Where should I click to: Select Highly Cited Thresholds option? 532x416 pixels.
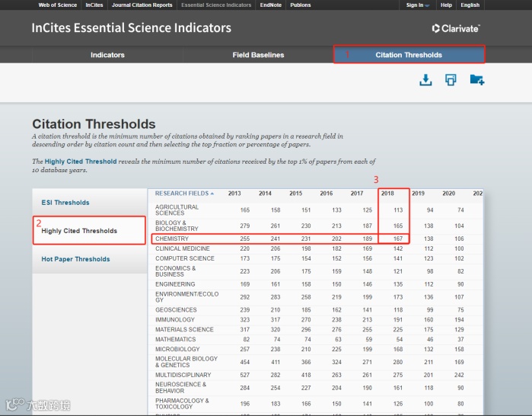(x=79, y=231)
